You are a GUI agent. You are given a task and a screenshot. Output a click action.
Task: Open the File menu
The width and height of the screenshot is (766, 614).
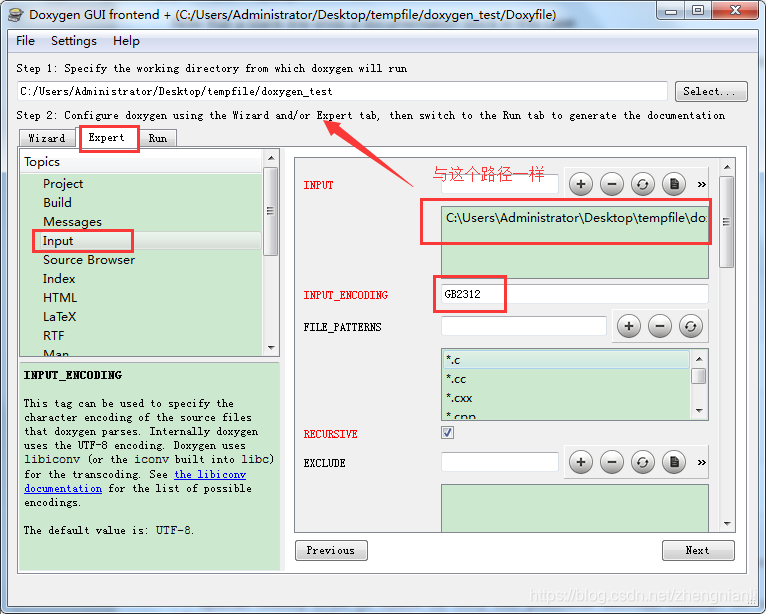25,41
